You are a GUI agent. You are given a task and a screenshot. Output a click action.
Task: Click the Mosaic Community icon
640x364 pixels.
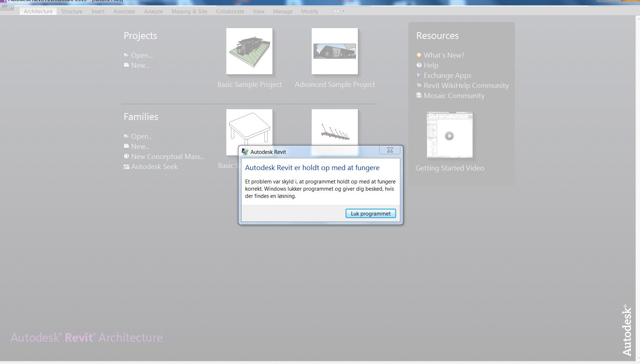point(419,95)
